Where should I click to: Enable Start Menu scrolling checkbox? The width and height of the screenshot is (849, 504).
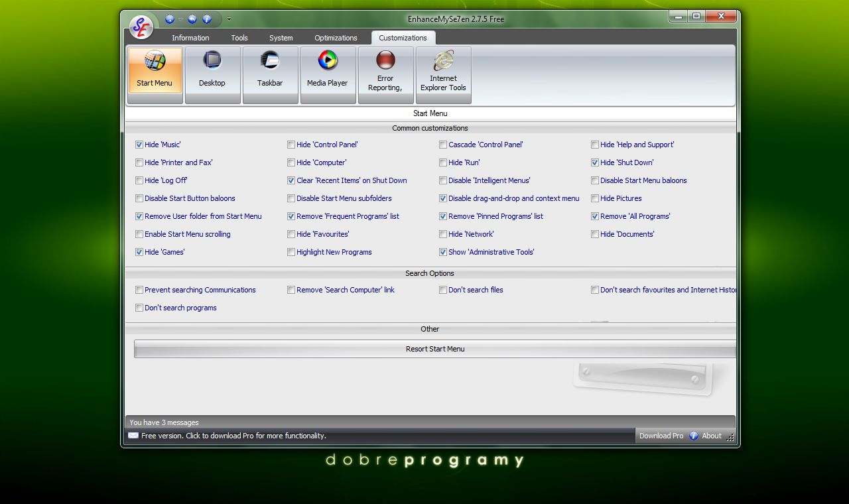[139, 234]
